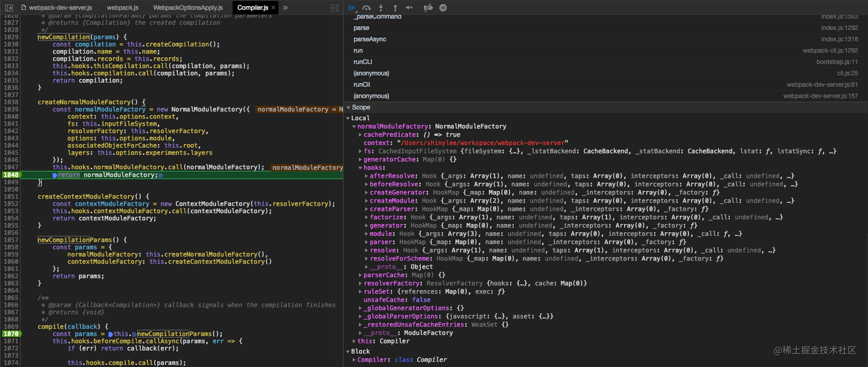Expand createModule hook
This screenshot has width=868, height=367.
(x=366, y=201)
